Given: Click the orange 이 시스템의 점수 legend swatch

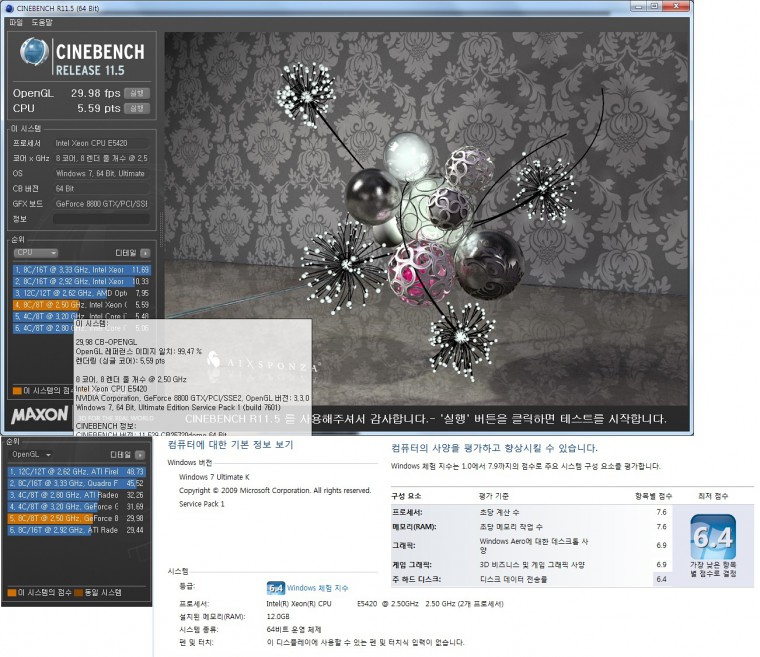Looking at the screenshot, I should click(17, 390).
